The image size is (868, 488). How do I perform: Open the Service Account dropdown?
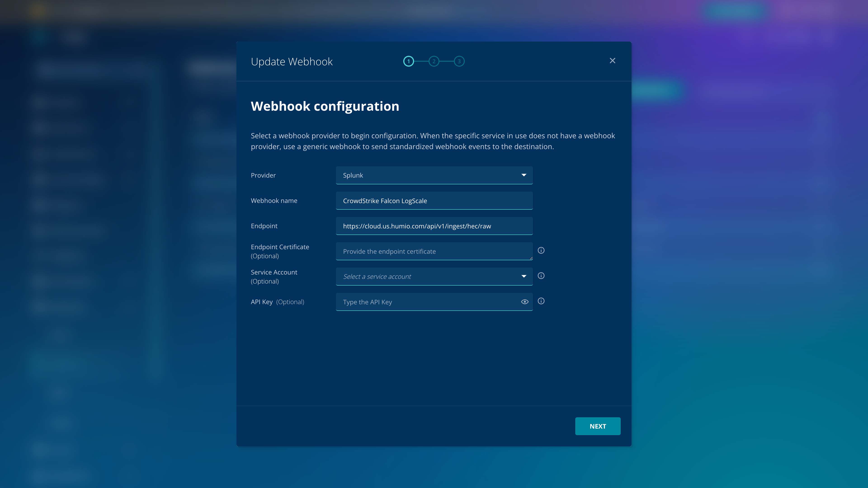coord(428,277)
